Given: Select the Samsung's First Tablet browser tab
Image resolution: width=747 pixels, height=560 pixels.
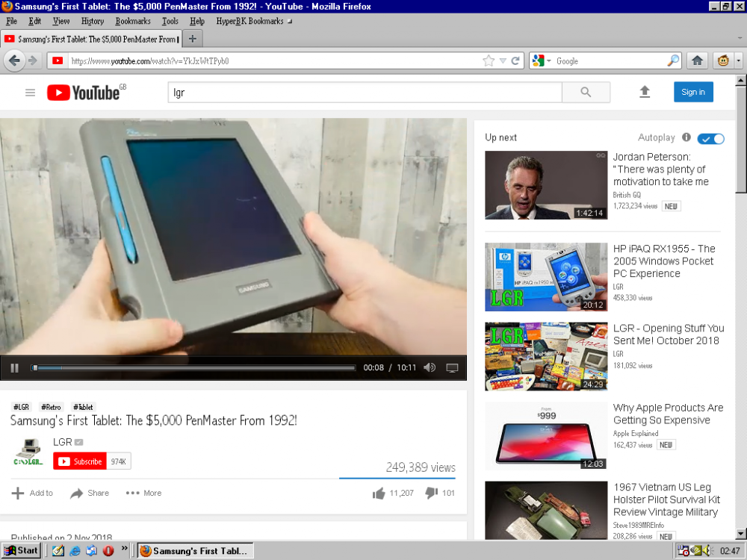Looking at the screenshot, I should pyautogui.click(x=92, y=39).
